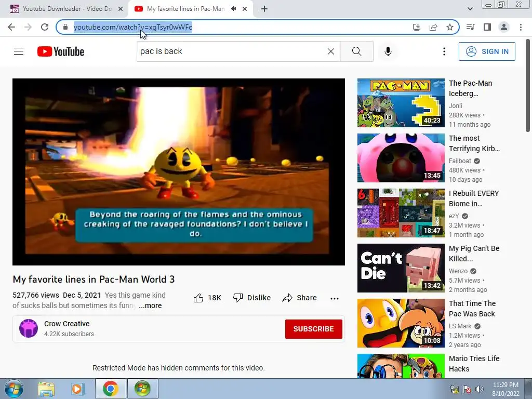Click the video player to pause

[x=179, y=171]
